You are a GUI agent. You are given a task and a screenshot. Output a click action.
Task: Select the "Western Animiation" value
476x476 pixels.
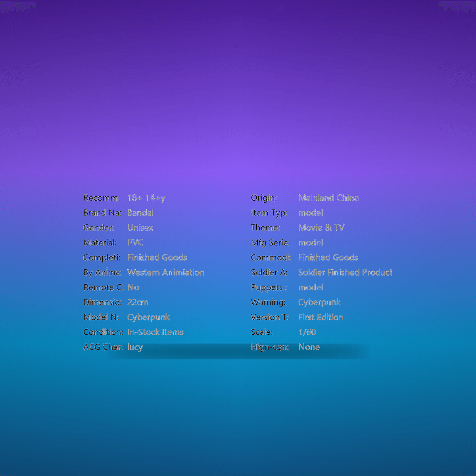point(166,273)
